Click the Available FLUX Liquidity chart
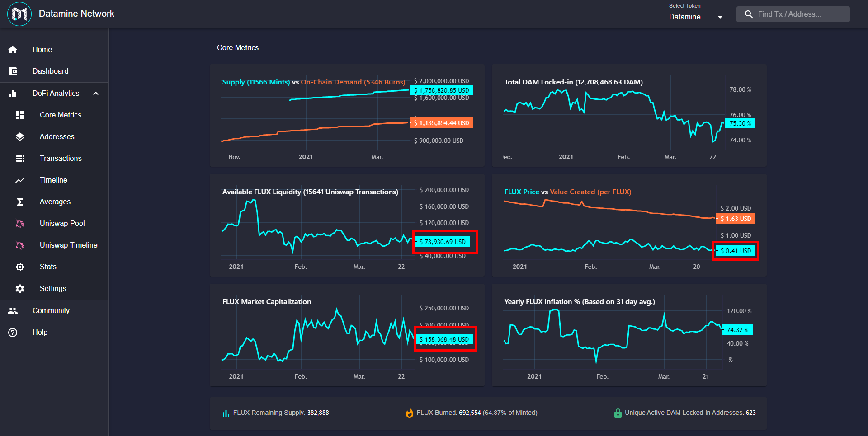868x436 pixels. click(347, 225)
